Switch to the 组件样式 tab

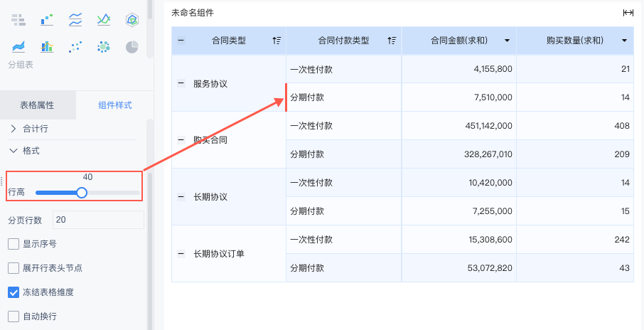pos(115,105)
